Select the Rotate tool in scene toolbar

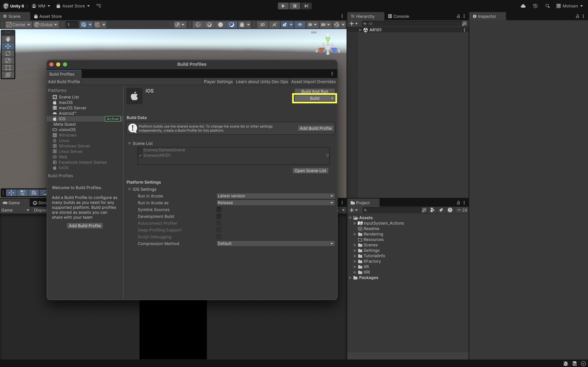pyautogui.click(x=8, y=53)
